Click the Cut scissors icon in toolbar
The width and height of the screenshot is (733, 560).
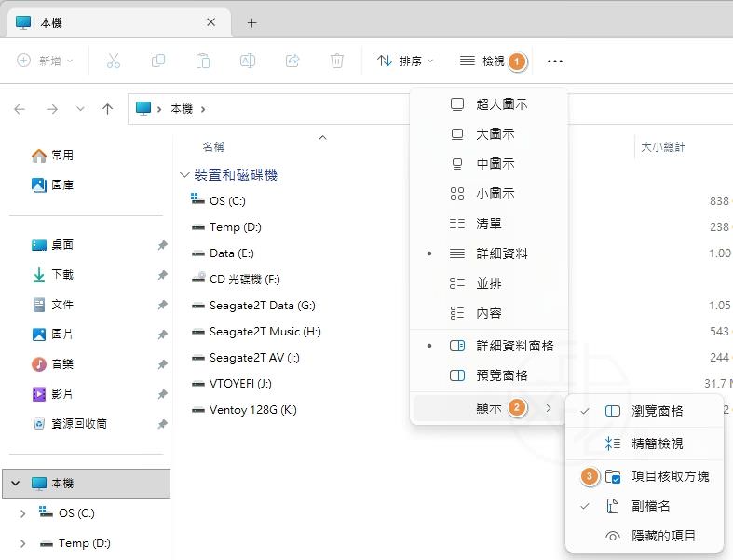tap(114, 61)
